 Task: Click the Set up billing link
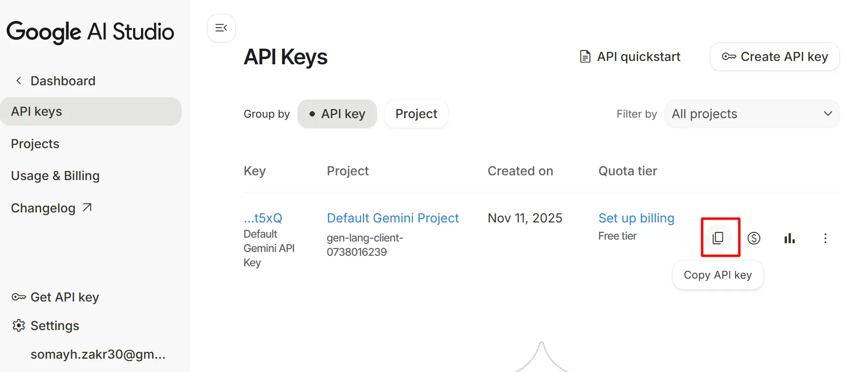click(636, 218)
